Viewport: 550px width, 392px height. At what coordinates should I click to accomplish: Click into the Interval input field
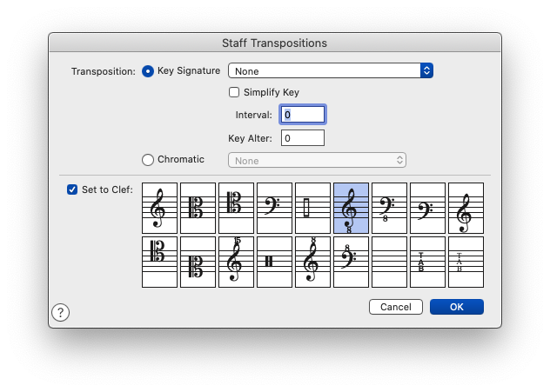pyautogui.click(x=303, y=115)
